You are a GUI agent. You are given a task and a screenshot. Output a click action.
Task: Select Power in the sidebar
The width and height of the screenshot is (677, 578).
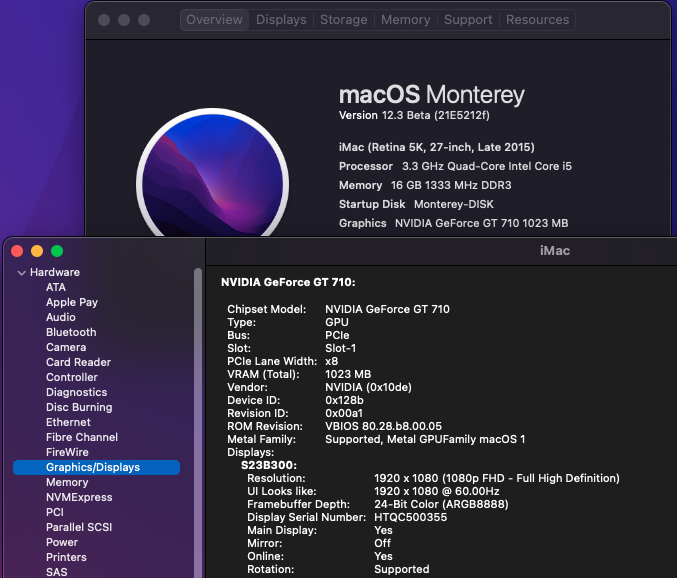click(x=62, y=543)
